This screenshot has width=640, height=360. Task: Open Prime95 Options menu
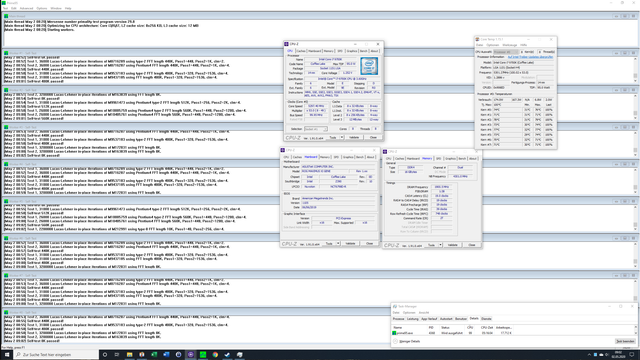(42, 8)
